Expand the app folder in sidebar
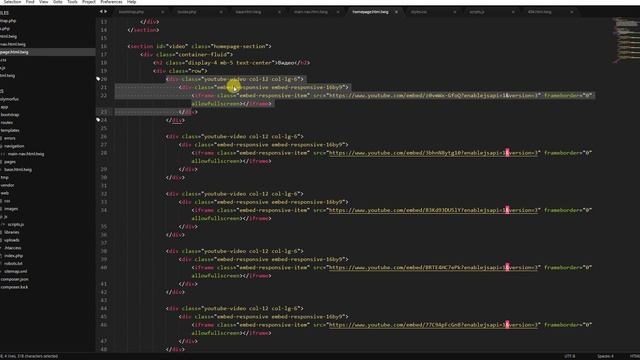 click(x=4, y=107)
